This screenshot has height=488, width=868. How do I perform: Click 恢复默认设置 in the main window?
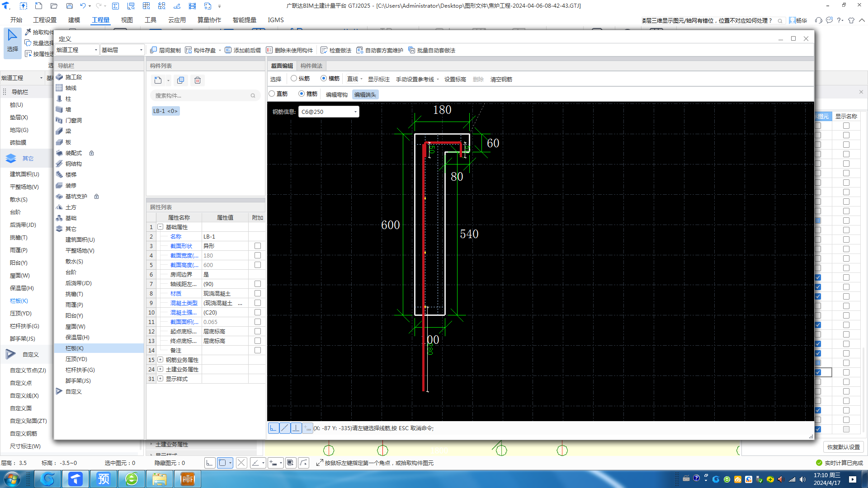(844, 447)
